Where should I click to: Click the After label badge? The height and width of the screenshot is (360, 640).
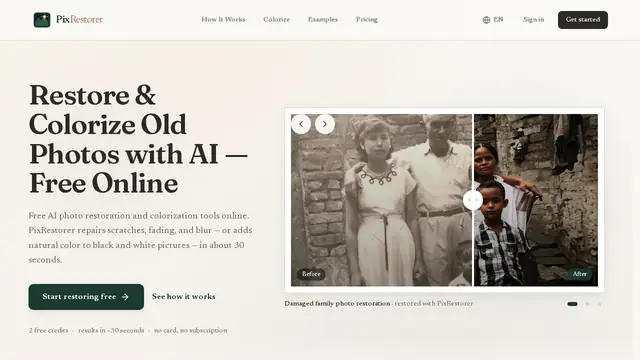tap(580, 274)
